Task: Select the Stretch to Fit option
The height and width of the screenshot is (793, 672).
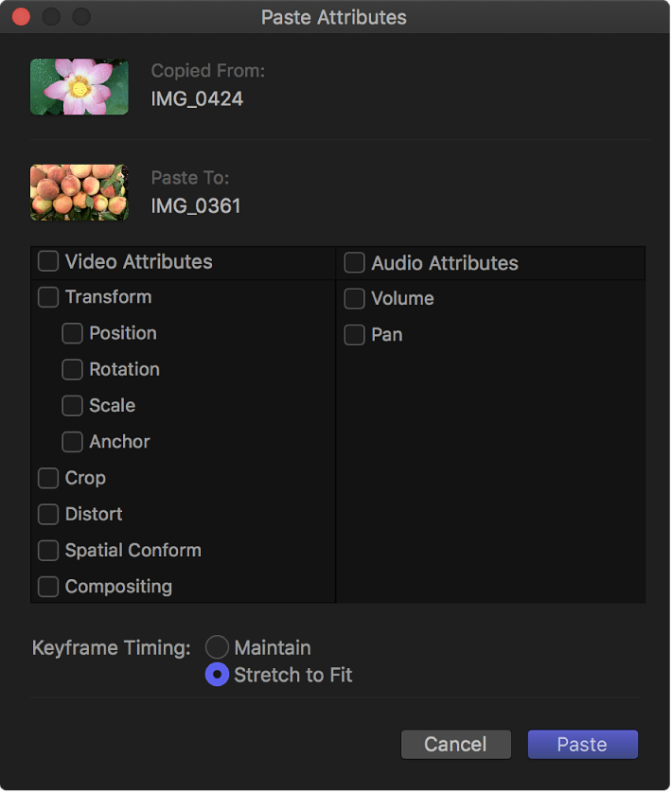Action: tap(216, 675)
